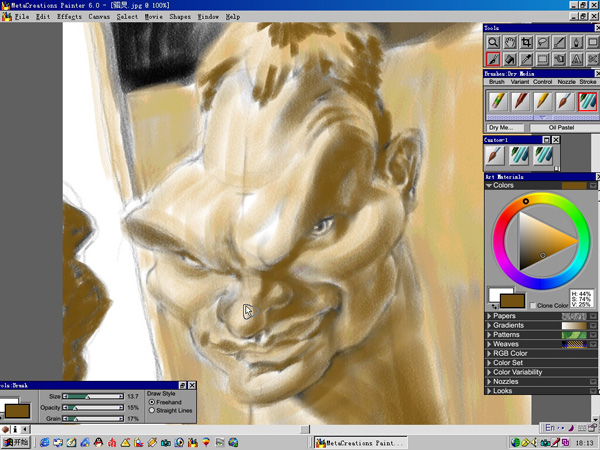
Task: Open the Canvas menu
Action: 99,17
